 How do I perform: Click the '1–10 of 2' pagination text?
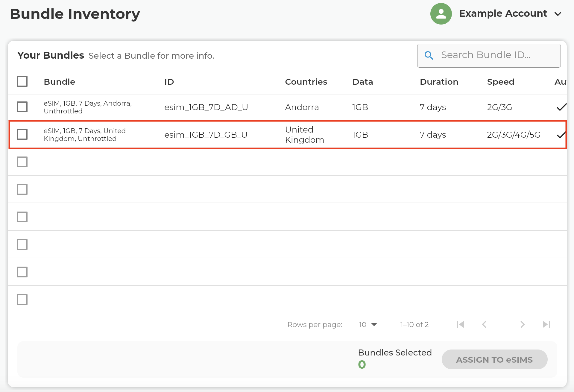click(x=414, y=324)
